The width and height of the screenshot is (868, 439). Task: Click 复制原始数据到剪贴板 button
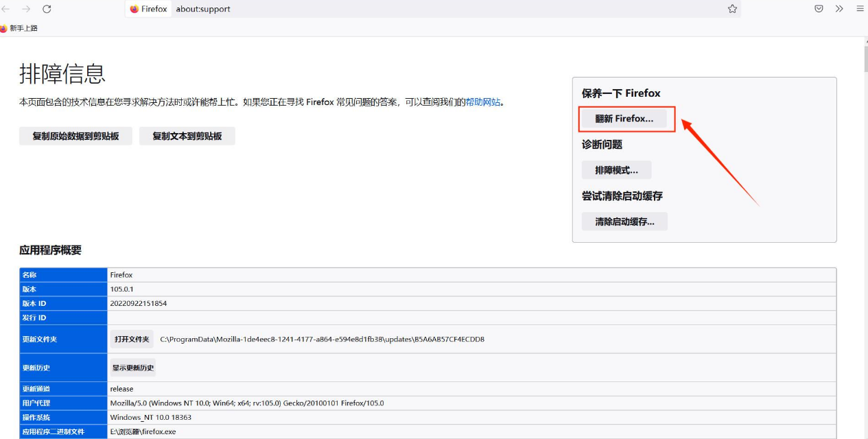point(75,136)
